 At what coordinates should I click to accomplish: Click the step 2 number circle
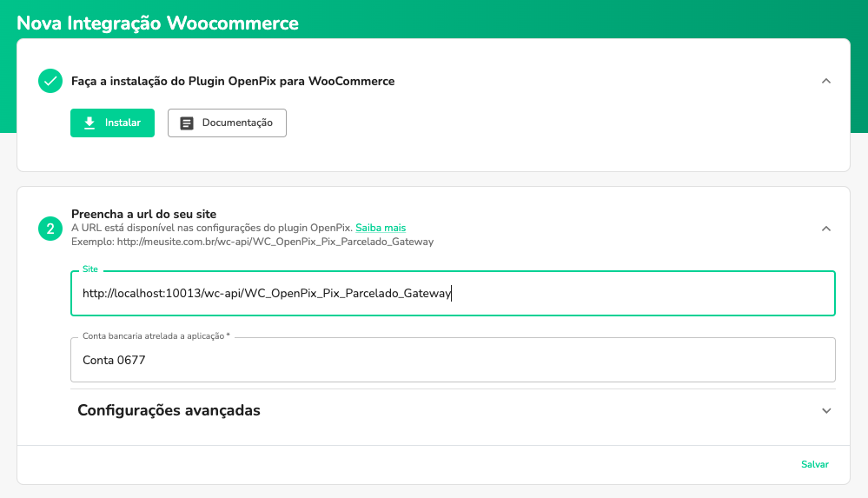click(50, 229)
